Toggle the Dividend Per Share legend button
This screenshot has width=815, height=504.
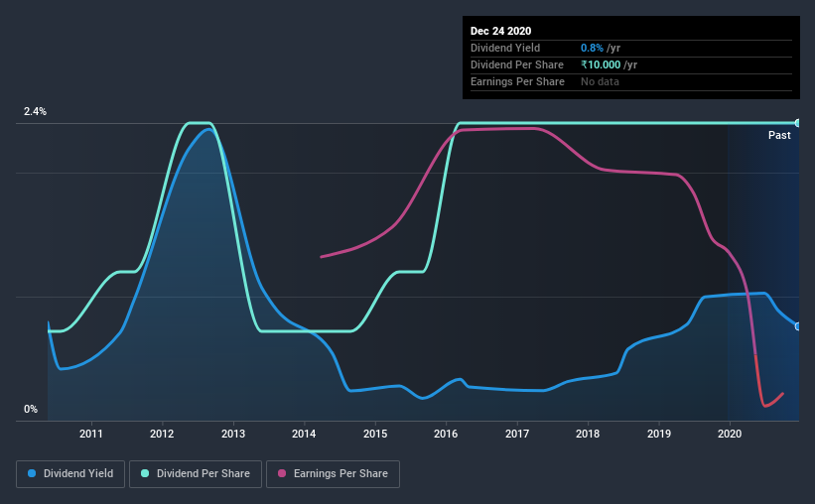196,474
